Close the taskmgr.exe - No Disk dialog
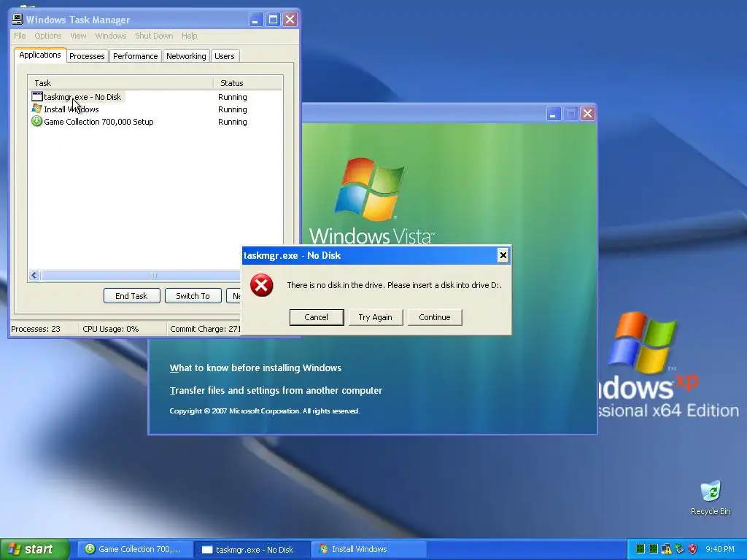The image size is (747, 560). (x=503, y=255)
